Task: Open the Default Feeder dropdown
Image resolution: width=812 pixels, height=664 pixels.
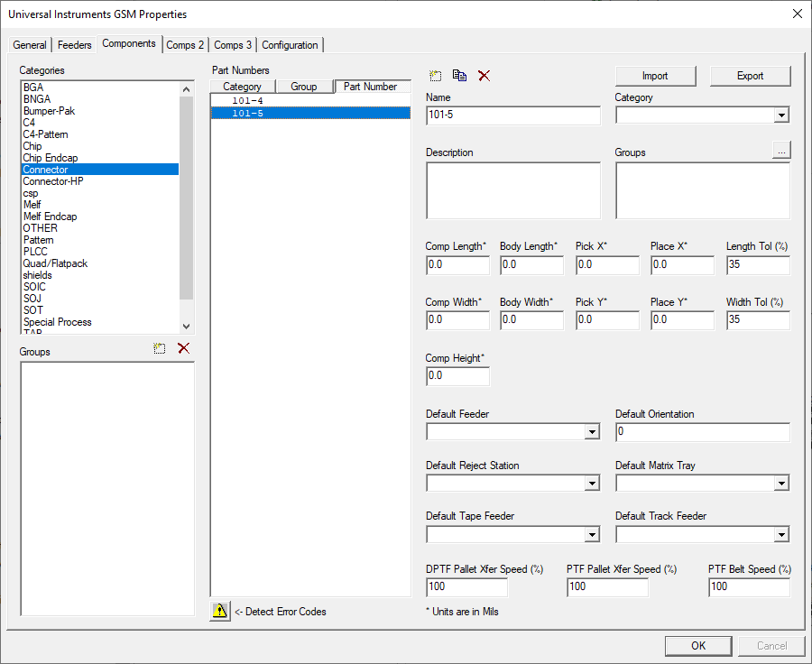Action: click(593, 431)
